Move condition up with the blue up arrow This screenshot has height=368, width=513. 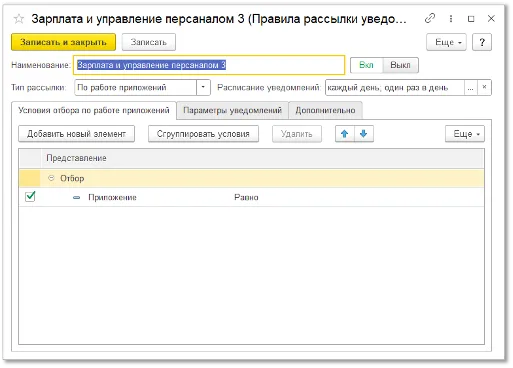[345, 134]
